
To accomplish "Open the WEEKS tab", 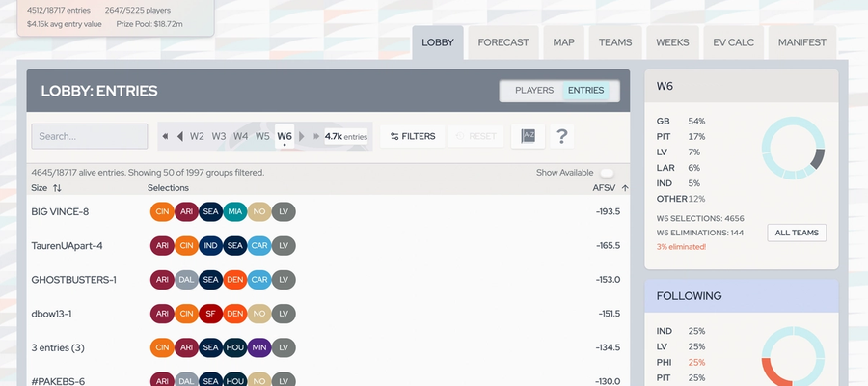I will 672,42.
